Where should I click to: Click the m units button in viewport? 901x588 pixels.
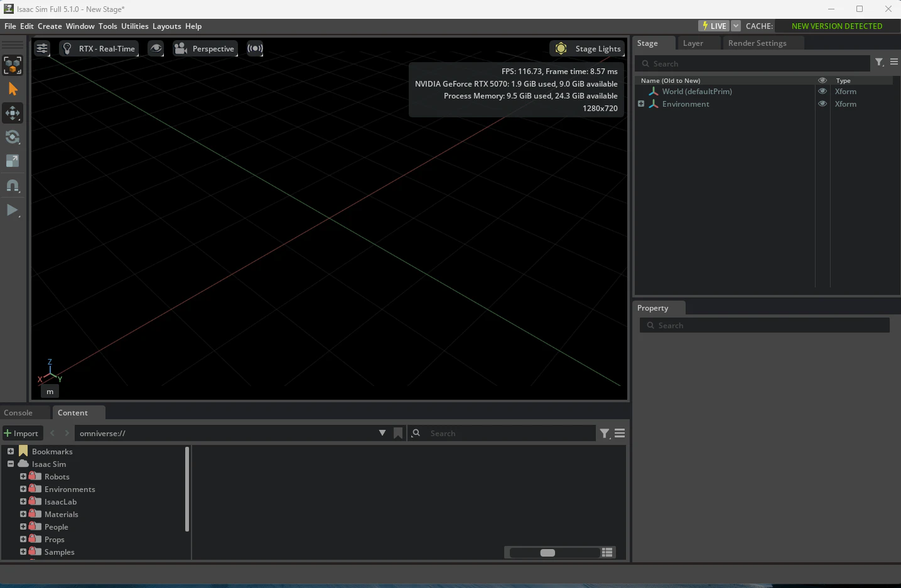[50, 392]
